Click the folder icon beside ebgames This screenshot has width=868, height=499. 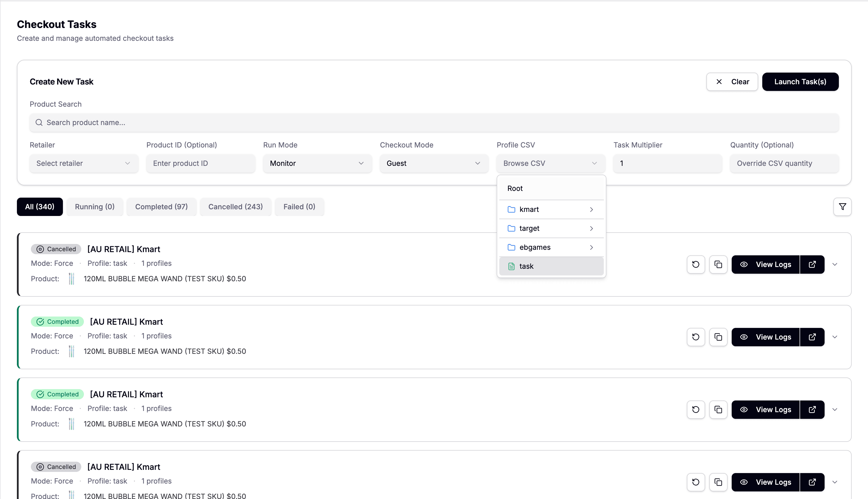pyautogui.click(x=511, y=247)
